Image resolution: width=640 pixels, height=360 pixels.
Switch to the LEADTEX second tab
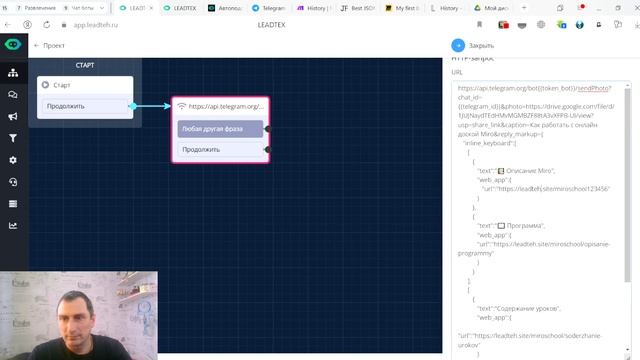(x=180, y=8)
